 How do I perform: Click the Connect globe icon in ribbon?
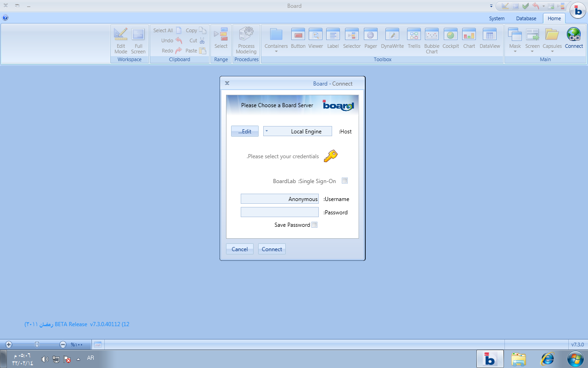click(x=573, y=35)
